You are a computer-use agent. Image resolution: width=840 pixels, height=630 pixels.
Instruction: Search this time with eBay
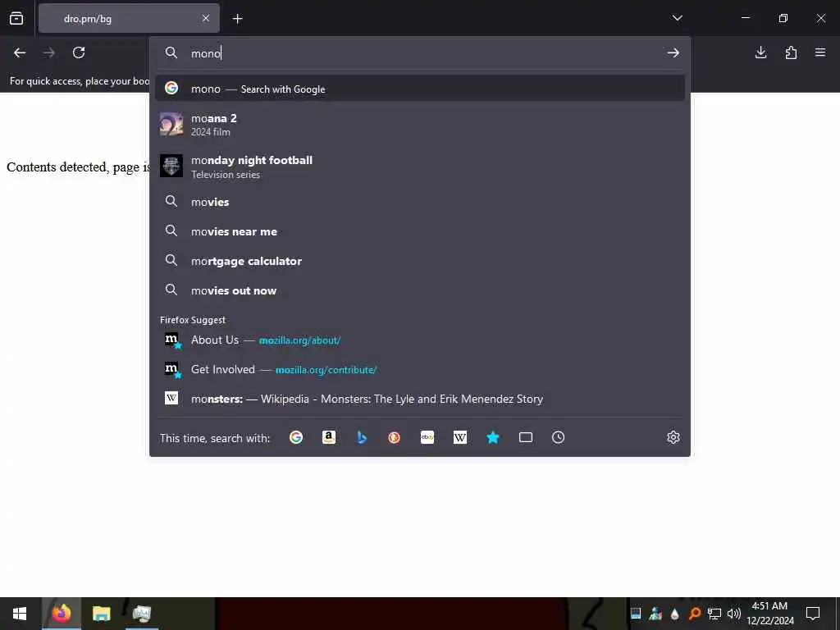pyautogui.click(x=427, y=438)
